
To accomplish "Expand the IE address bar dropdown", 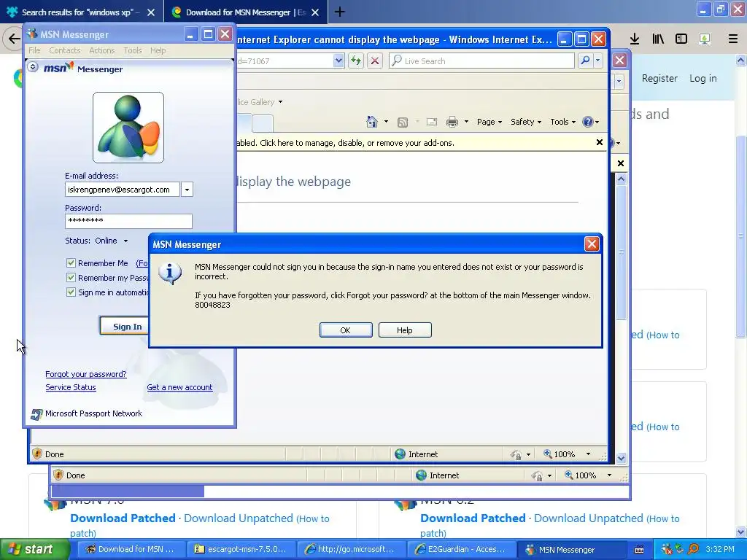I will coord(338,61).
